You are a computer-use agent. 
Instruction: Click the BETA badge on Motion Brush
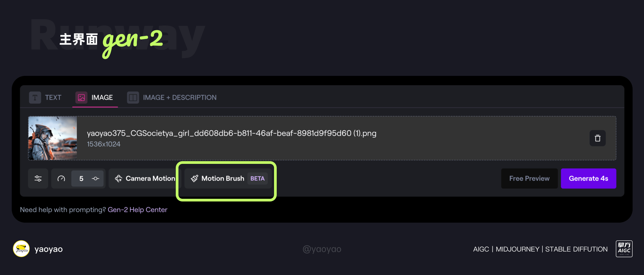(258, 179)
